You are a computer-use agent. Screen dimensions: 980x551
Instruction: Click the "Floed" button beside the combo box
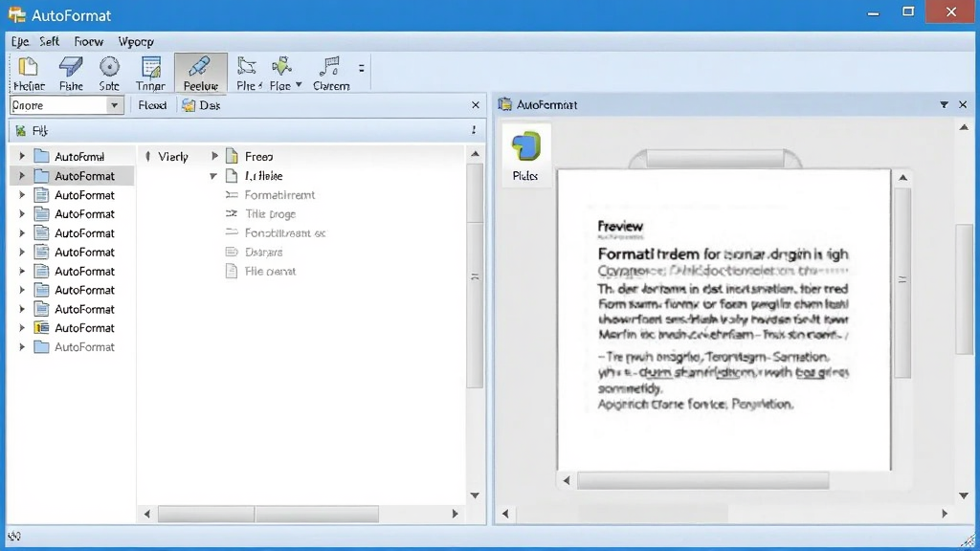click(152, 105)
